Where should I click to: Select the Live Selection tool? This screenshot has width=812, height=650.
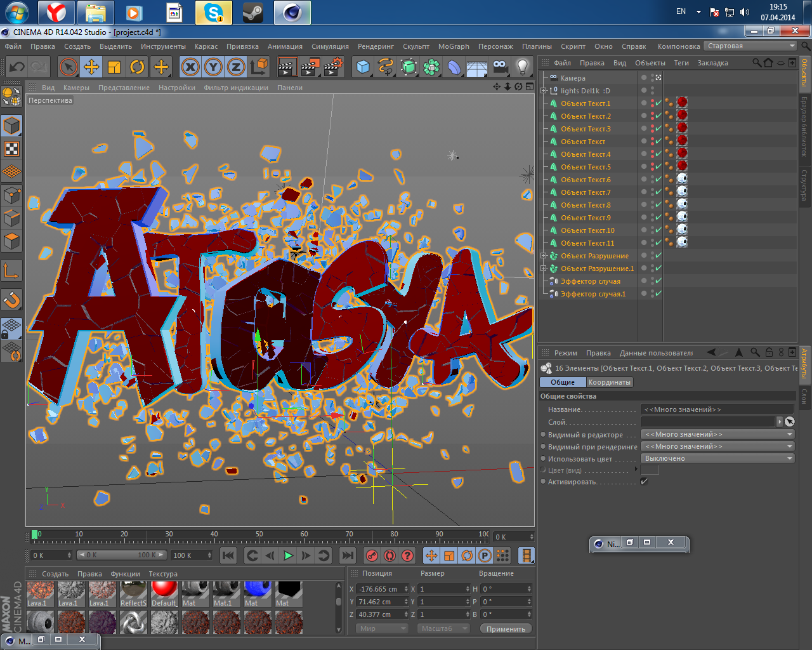coord(69,66)
